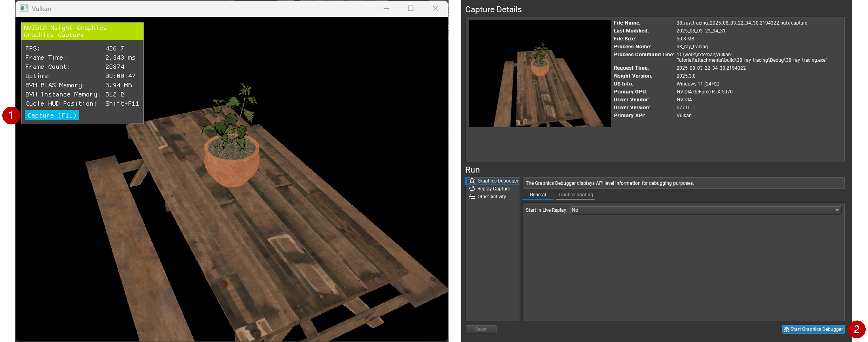Click the Replay Capture loop icon

[472, 189]
